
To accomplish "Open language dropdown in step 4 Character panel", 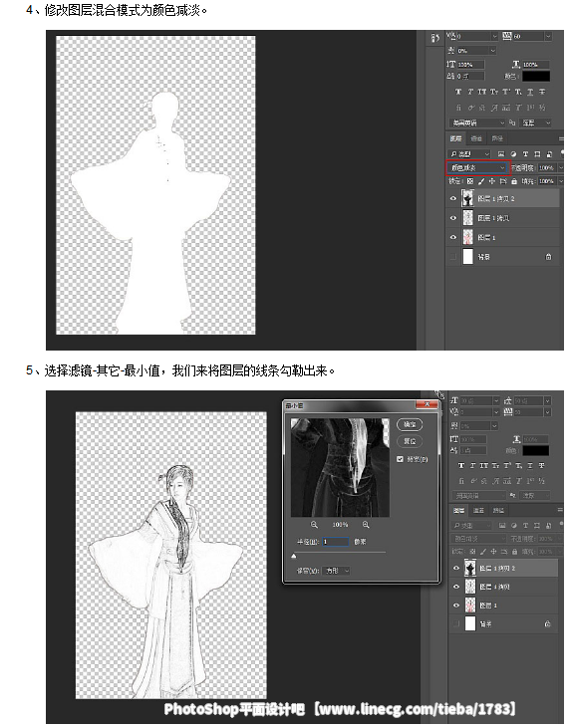I will point(477,123).
